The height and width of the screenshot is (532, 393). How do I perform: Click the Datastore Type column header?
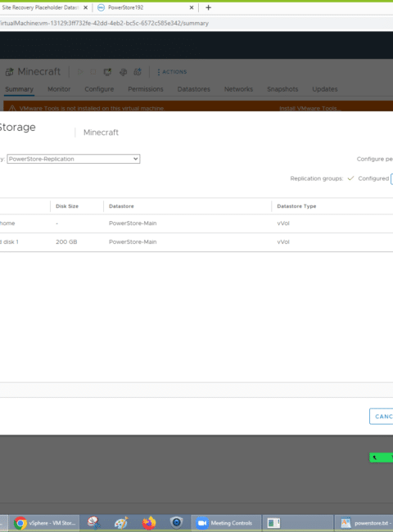(x=296, y=206)
